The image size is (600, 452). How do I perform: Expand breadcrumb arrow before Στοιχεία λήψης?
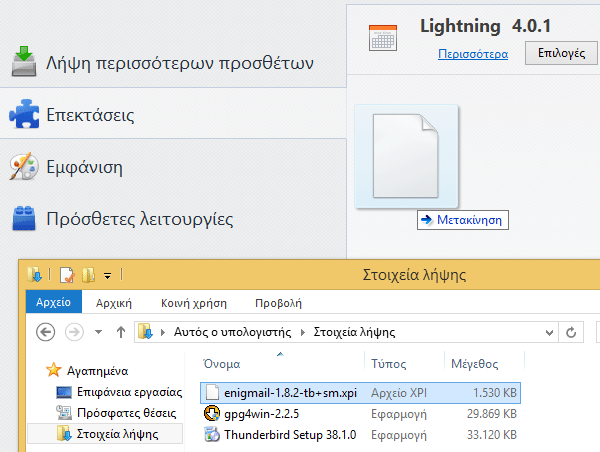coord(303,332)
